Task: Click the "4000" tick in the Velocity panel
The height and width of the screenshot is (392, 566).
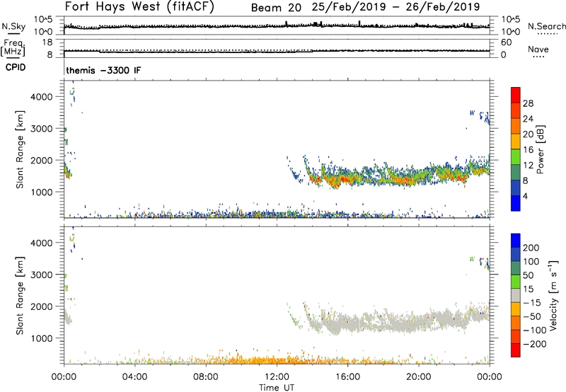Action: point(42,243)
